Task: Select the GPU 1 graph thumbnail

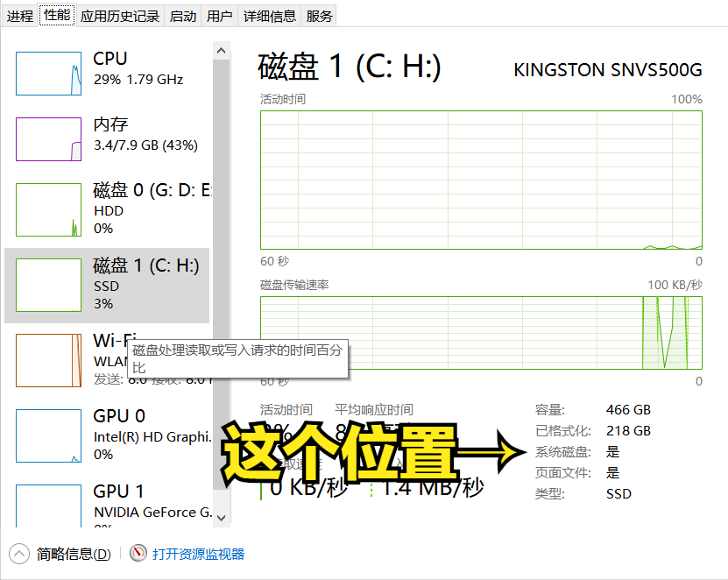Action: click(49, 506)
